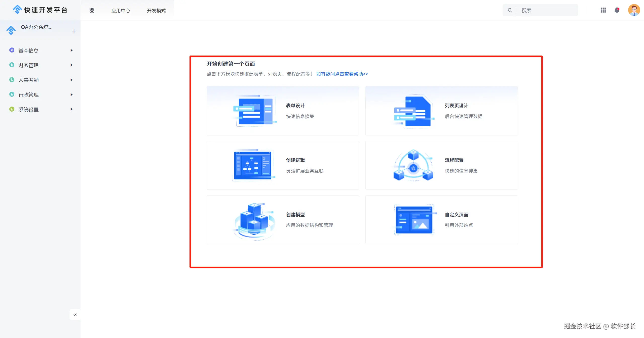
Task: Click the 快速开发平台 logo
Action: click(x=40, y=10)
